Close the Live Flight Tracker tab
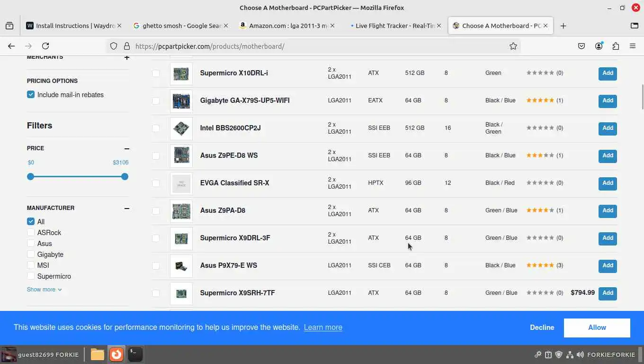The width and height of the screenshot is (644, 364). [x=439, y=26]
